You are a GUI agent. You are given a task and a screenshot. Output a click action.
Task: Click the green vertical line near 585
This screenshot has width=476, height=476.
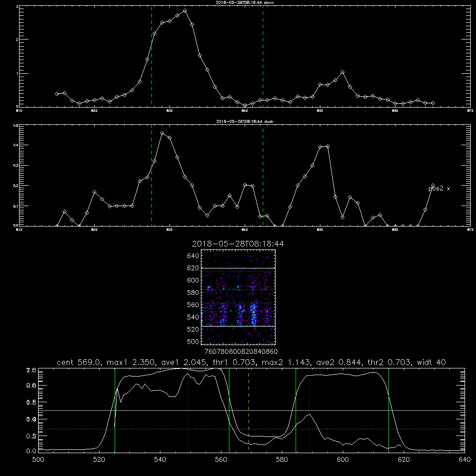coord(296,410)
